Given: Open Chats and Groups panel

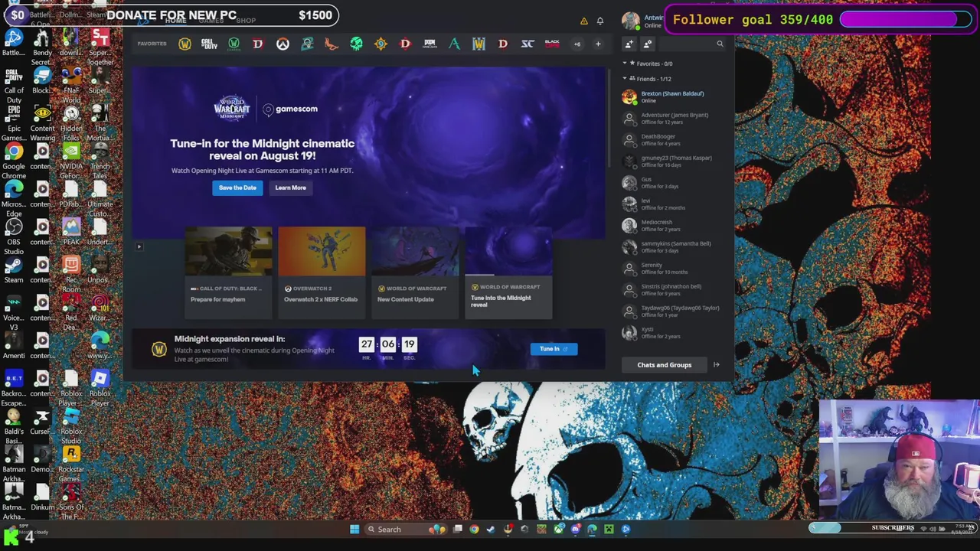Looking at the screenshot, I should pyautogui.click(x=664, y=365).
